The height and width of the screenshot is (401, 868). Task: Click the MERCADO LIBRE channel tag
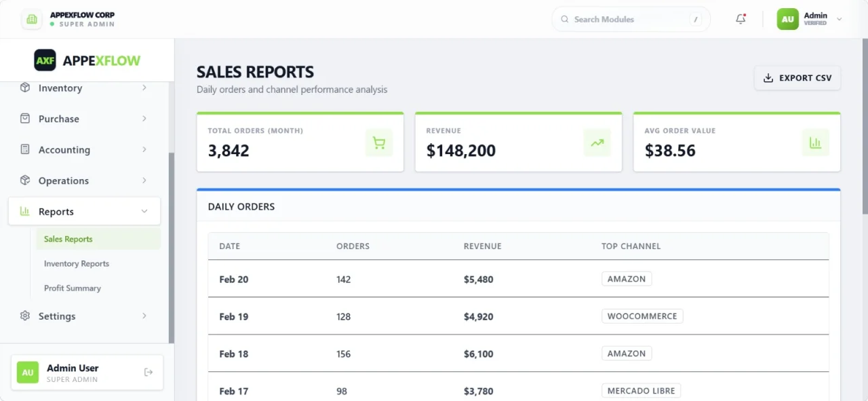641,391
